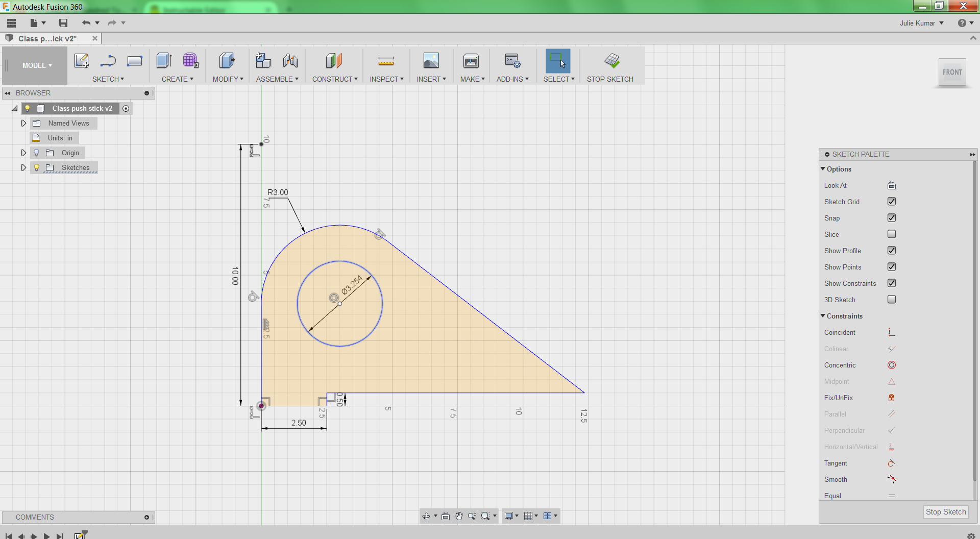The image size is (980, 539).
Task: Click the Orbit tool in navigation bar
Action: [426, 516]
